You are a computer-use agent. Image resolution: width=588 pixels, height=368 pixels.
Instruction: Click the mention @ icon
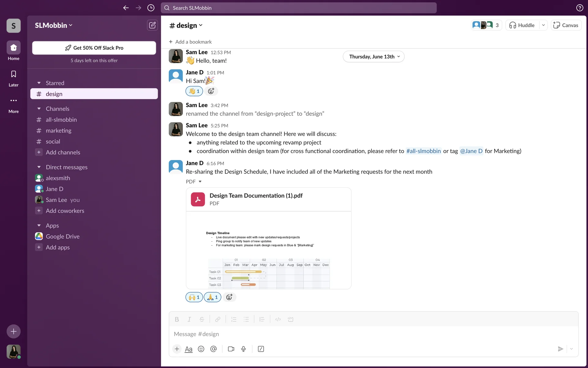click(x=213, y=349)
